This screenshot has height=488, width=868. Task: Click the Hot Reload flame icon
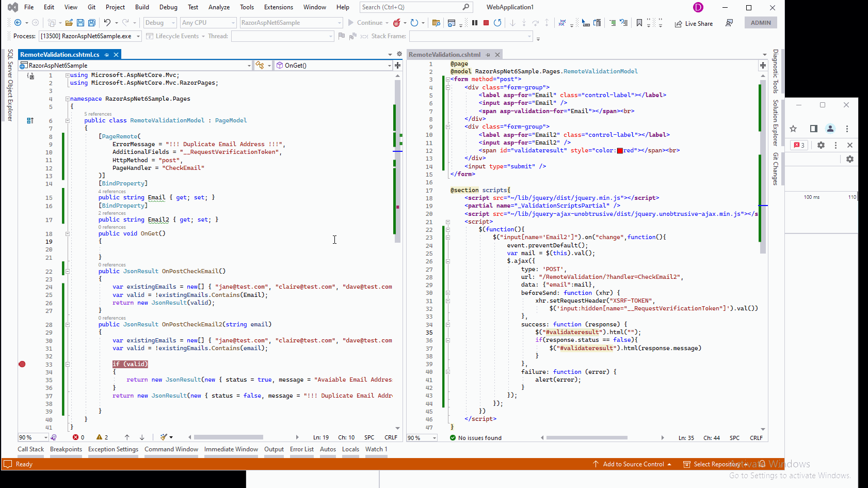(x=397, y=23)
